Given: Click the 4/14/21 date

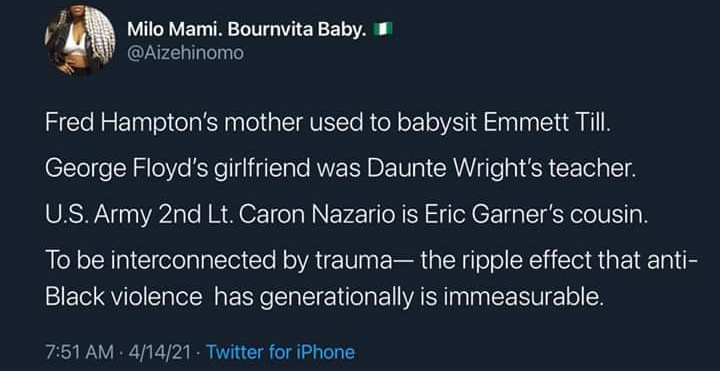Looking at the screenshot, I should [158, 352].
